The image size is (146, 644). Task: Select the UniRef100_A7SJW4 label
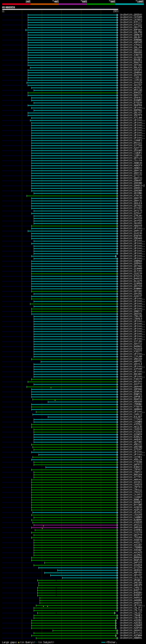pos(131,118)
